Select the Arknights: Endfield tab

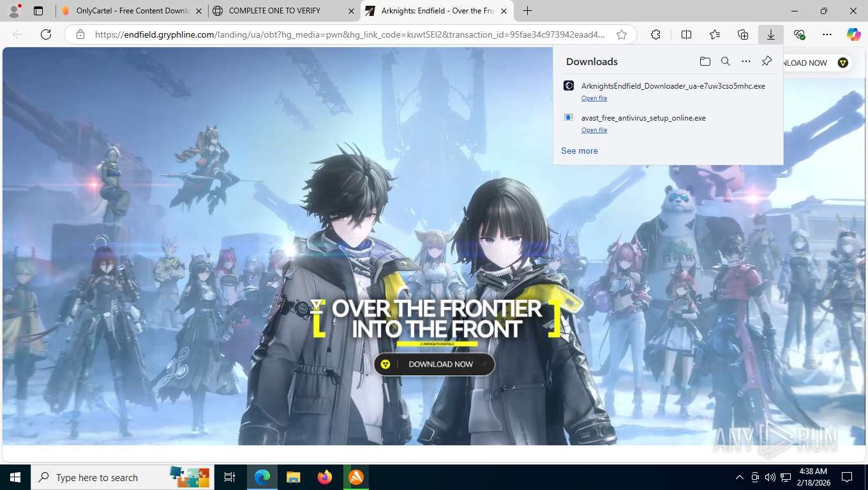click(437, 11)
